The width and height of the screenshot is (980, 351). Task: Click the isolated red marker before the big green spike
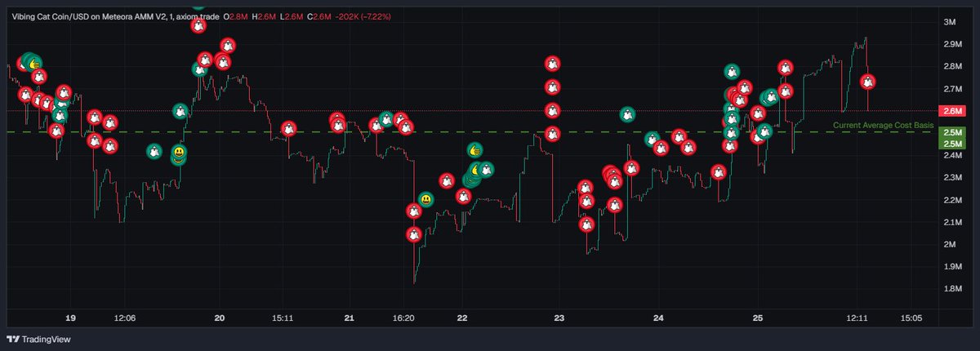(x=719, y=173)
